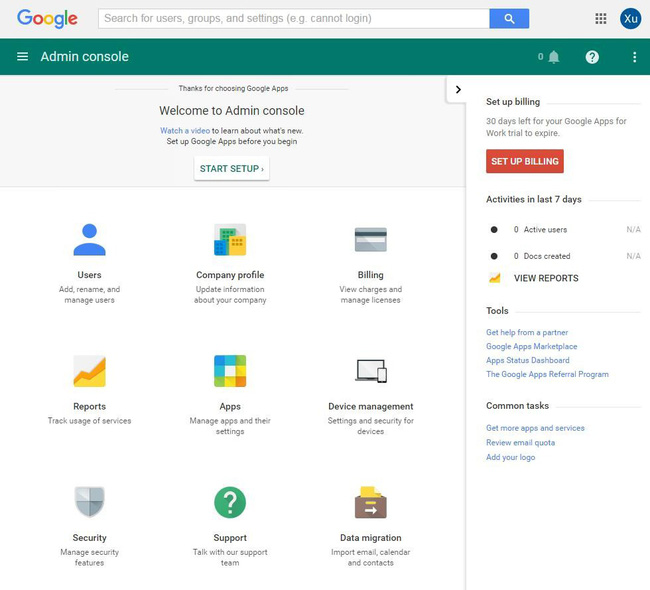Click 'Manage security features' description
Image resolution: width=650 pixels, height=590 pixels.
click(x=89, y=557)
